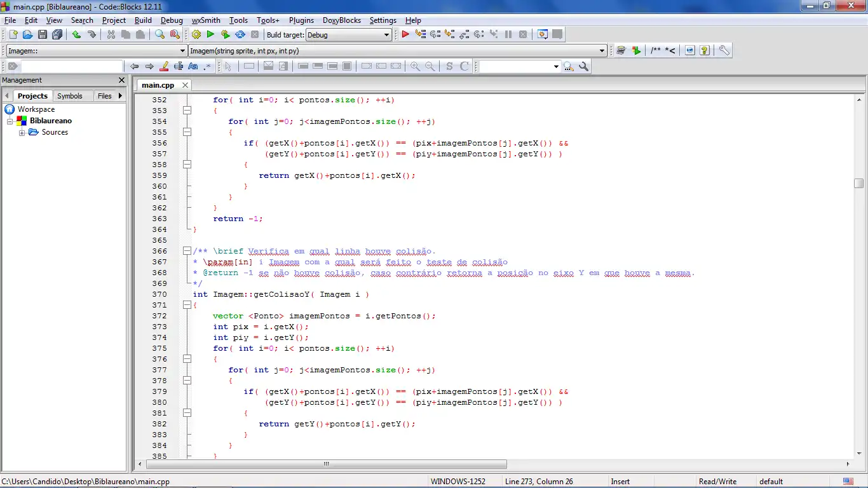Click the Replace icon in toolbar
868x488 pixels.
tap(175, 34)
